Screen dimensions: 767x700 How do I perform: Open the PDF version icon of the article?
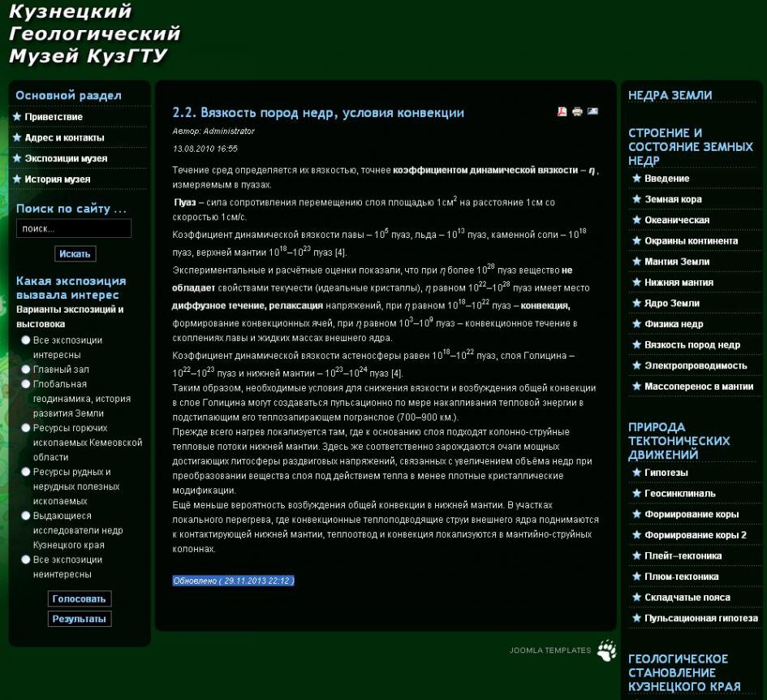pyautogui.click(x=562, y=112)
